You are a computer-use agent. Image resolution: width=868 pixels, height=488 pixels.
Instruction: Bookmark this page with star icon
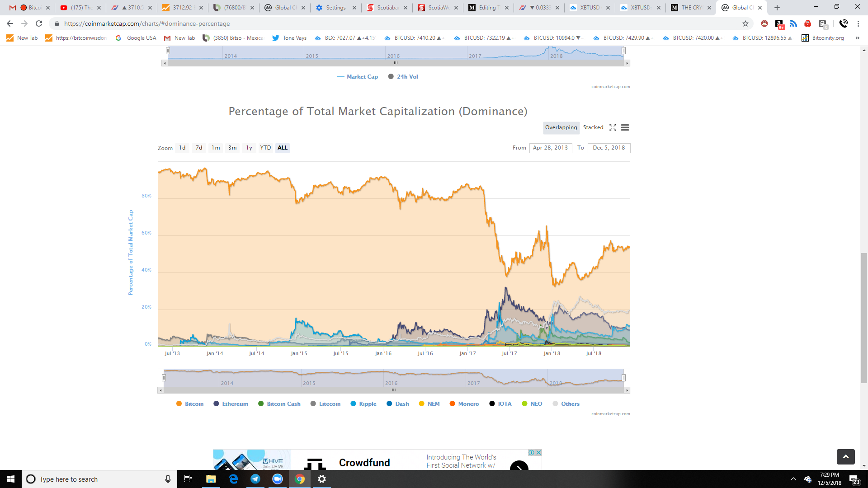tap(745, 23)
